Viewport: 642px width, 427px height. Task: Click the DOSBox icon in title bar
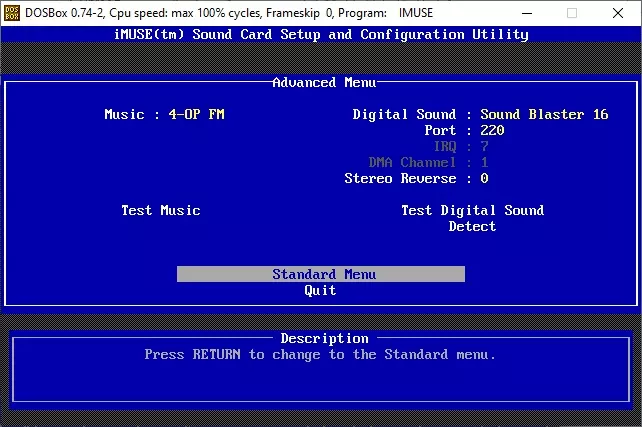(x=11, y=13)
